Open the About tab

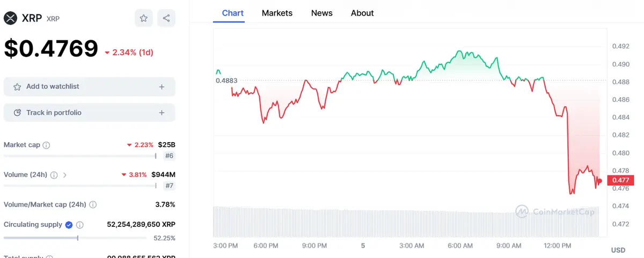pos(362,13)
